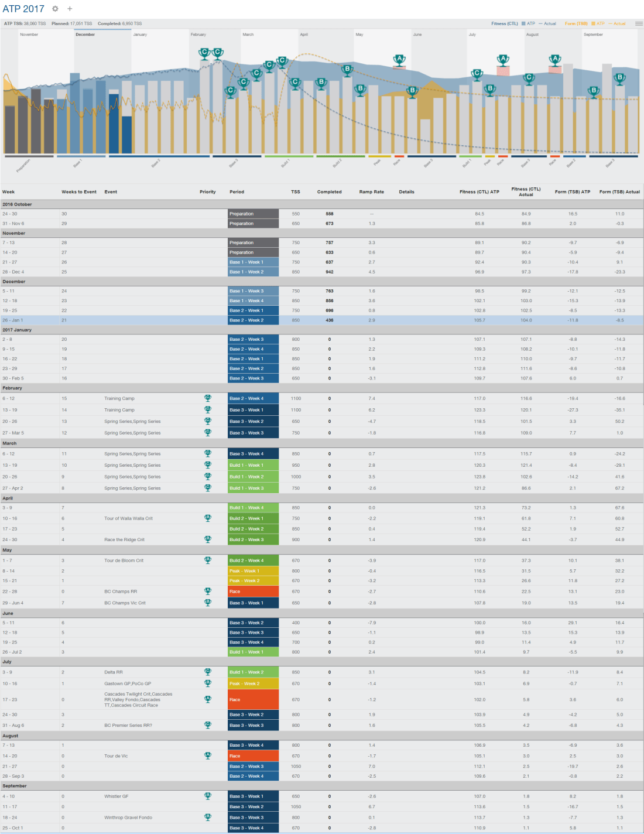Toggle Fitness (CTL) ATP legend series
This screenshot has width=644, height=834.
pos(527,24)
